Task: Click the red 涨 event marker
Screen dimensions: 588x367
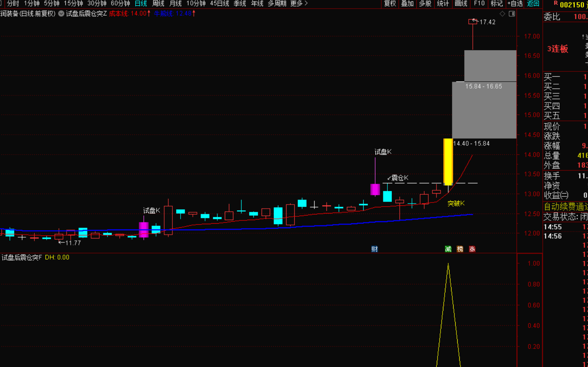Action: coord(472,249)
